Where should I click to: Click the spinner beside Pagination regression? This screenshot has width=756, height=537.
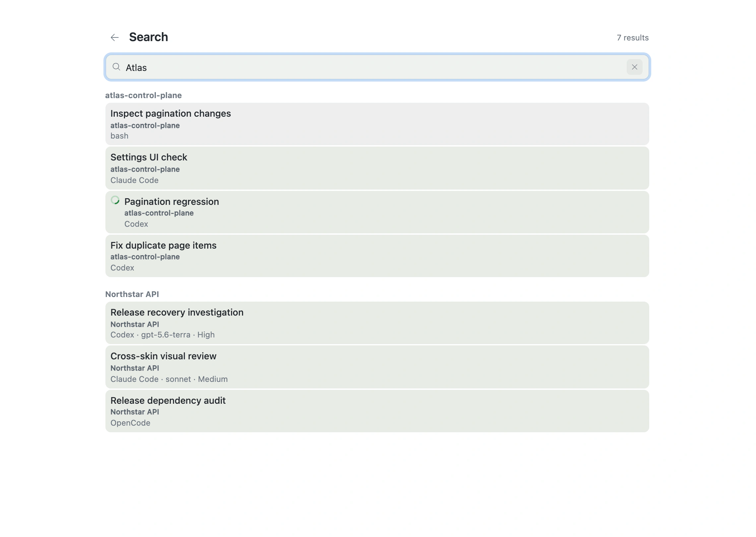tap(115, 200)
